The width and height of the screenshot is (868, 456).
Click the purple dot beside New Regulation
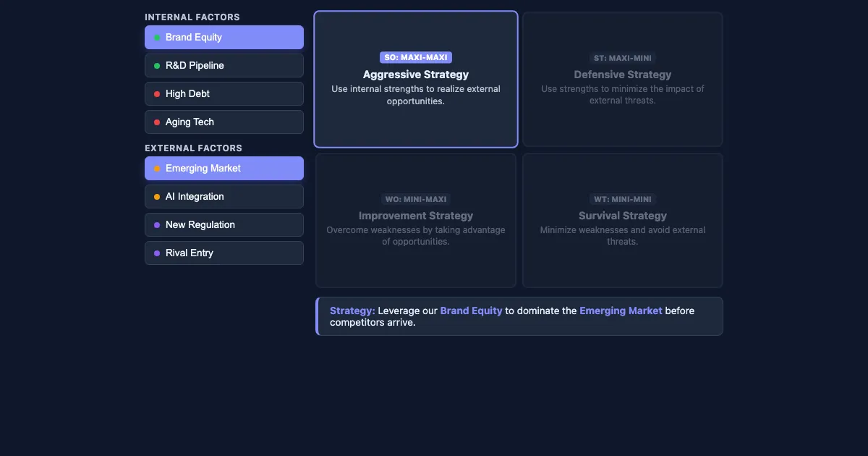157,225
